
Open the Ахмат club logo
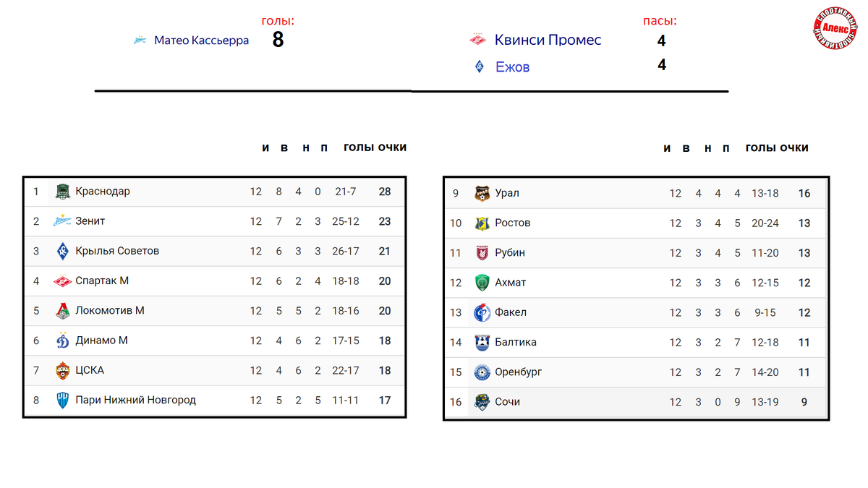(482, 283)
